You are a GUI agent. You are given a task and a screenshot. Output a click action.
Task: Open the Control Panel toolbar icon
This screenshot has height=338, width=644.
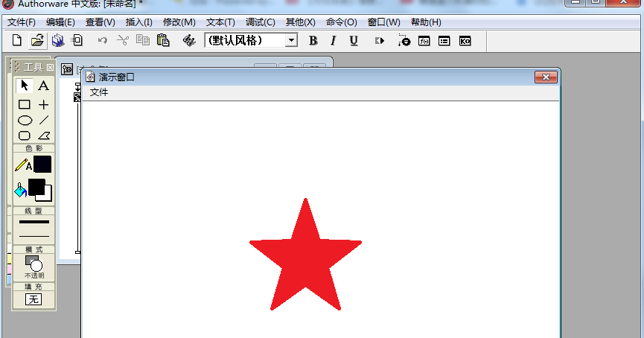(x=404, y=41)
